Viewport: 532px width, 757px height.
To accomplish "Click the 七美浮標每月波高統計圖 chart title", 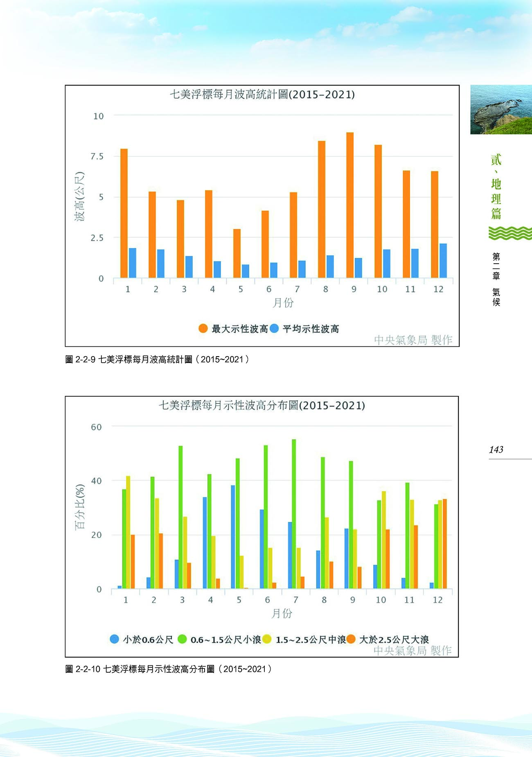I will (x=262, y=95).
